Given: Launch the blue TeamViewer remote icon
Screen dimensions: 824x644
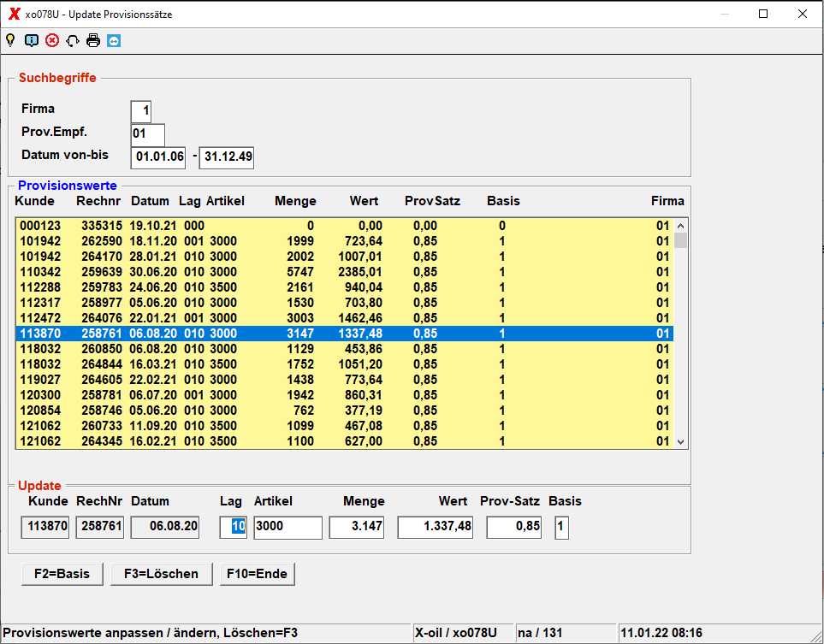Looking at the screenshot, I should pyautogui.click(x=114, y=40).
